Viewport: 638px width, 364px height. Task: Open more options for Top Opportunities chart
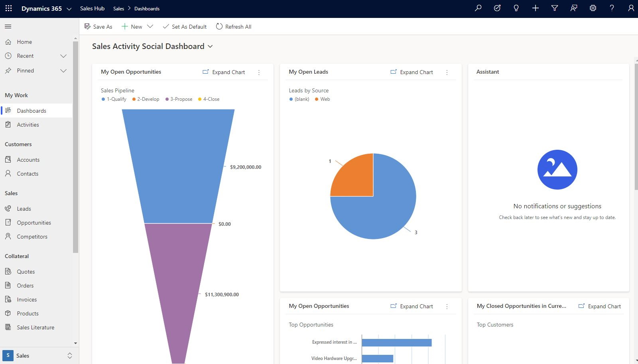447,306
